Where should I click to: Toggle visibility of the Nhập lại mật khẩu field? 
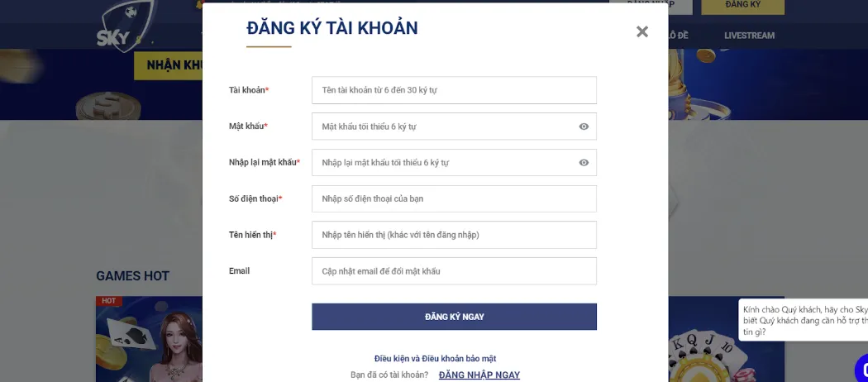click(584, 163)
